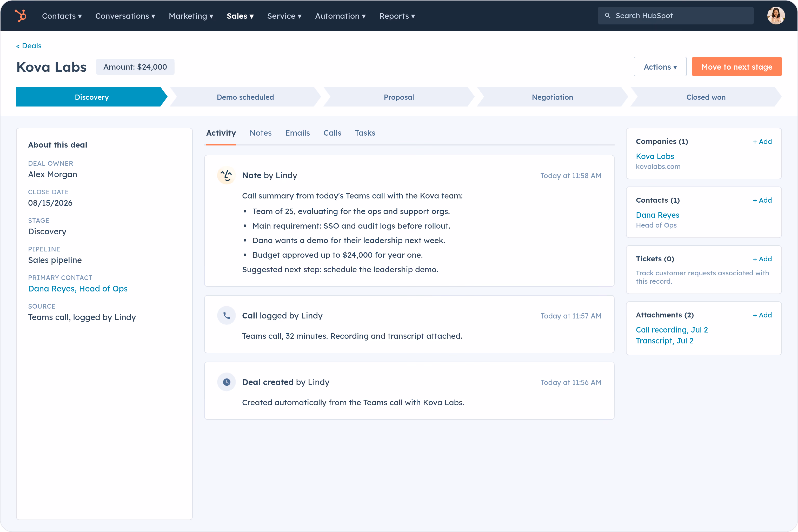Viewport: 798px width, 532px height.
Task: Select the Discovery pipeline stage
Action: click(x=92, y=97)
